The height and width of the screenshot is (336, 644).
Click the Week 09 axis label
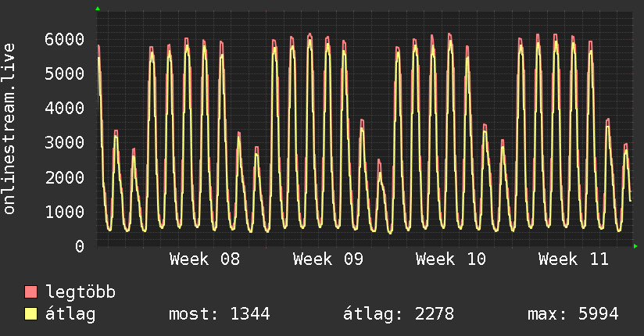tap(327, 259)
